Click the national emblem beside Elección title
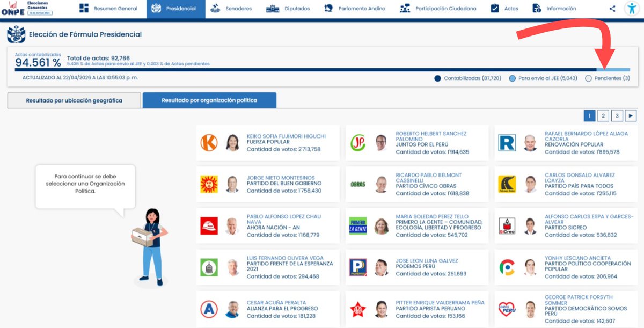 point(16,35)
